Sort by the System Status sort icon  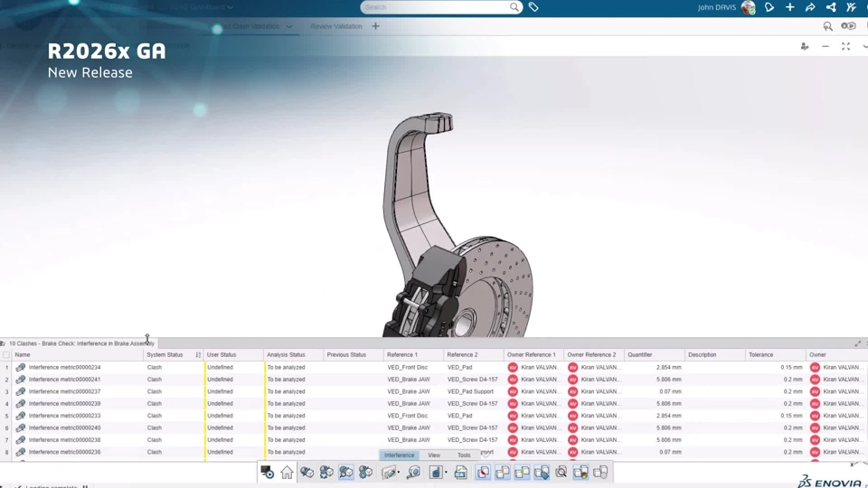tap(198, 354)
